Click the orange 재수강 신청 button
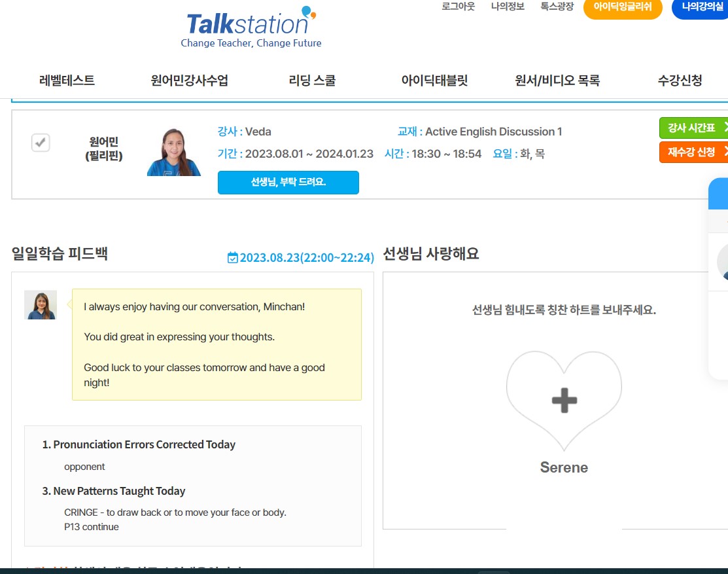 693,152
